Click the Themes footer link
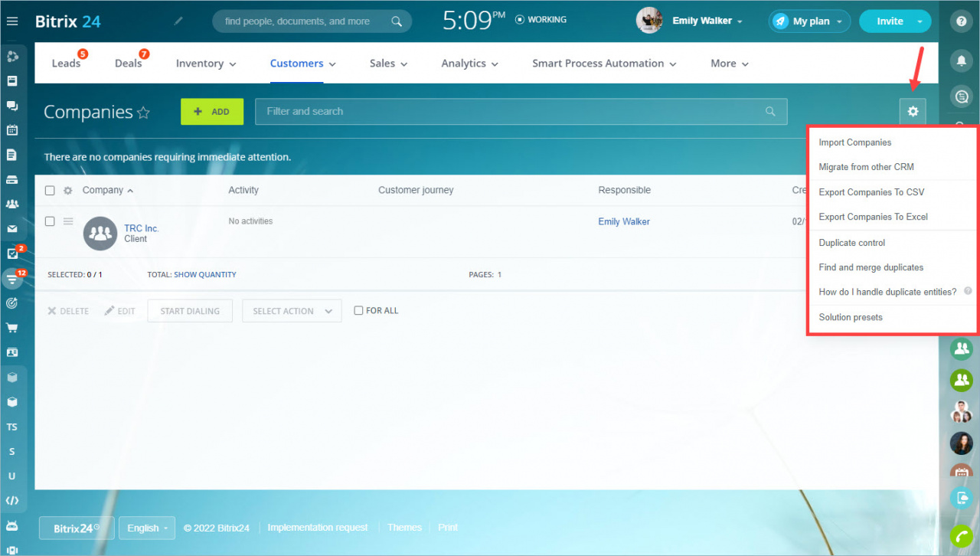The height and width of the screenshot is (556, 980). coord(404,528)
